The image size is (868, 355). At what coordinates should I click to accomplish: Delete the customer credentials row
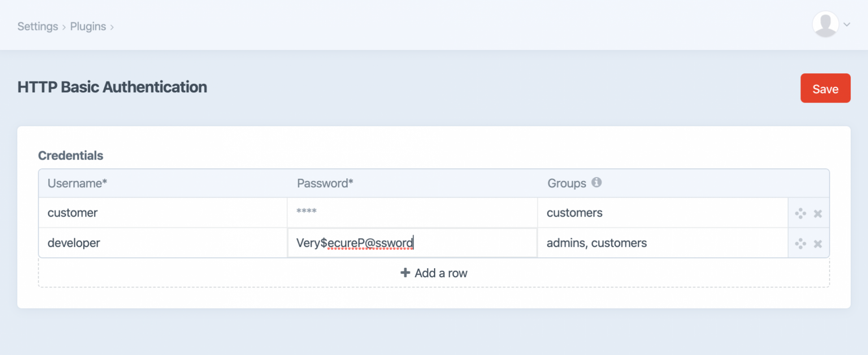(x=817, y=213)
